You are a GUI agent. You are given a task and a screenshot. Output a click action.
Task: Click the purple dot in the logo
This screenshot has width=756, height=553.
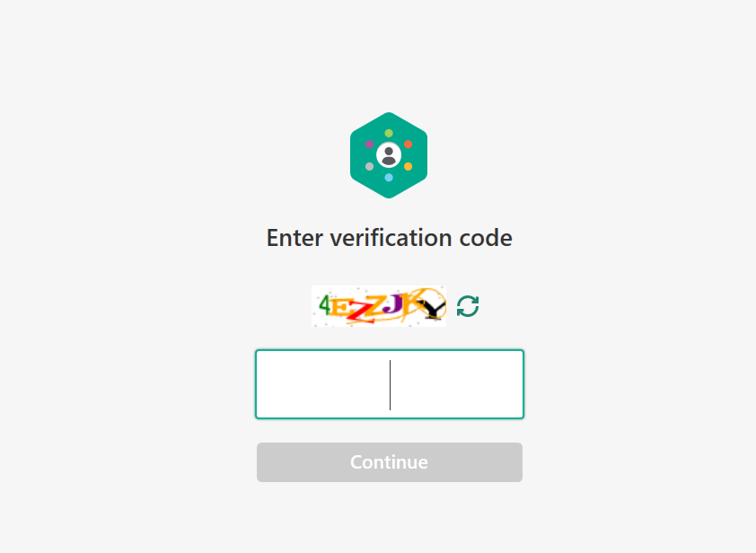(369, 145)
